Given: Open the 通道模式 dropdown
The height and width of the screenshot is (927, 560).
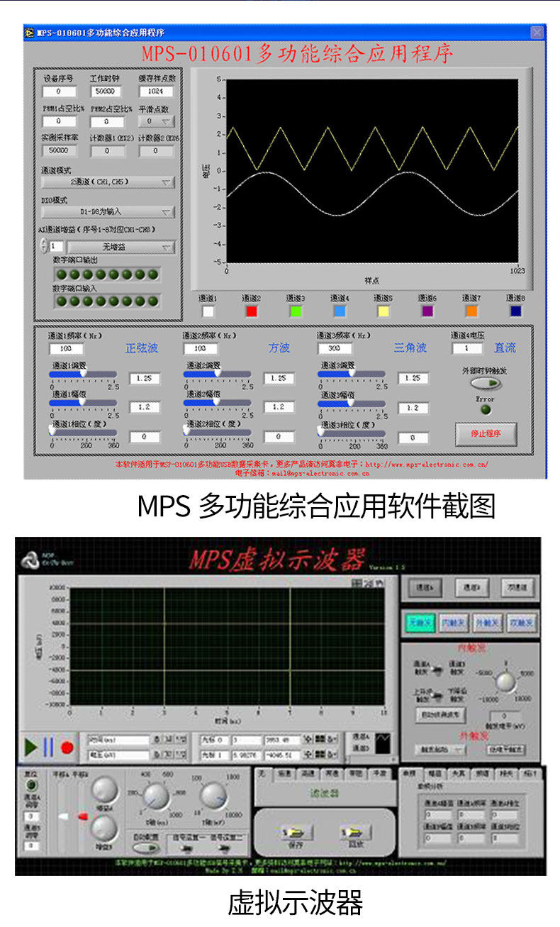Looking at the screenshot, I should [x=108, y=182].
